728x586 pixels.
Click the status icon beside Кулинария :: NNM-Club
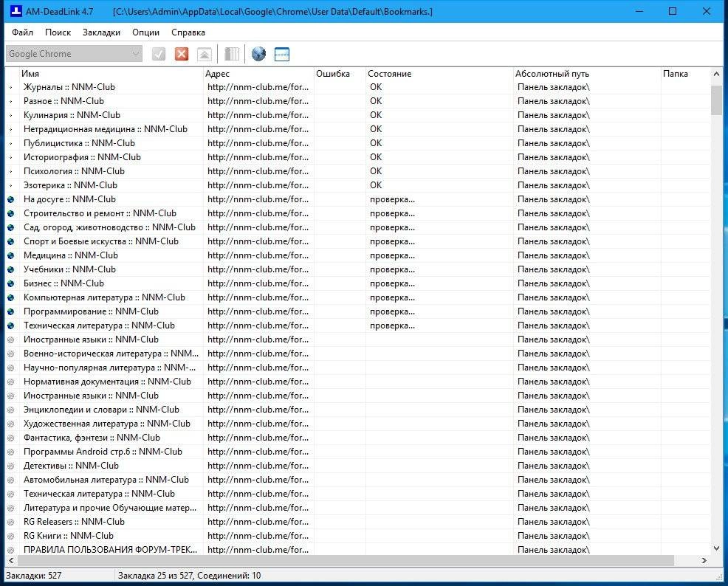click(x=10, y=115)
